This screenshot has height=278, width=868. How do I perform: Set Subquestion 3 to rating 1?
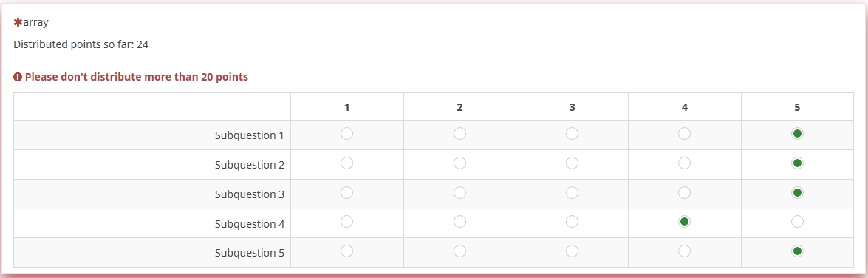click(x=346, y=193)
